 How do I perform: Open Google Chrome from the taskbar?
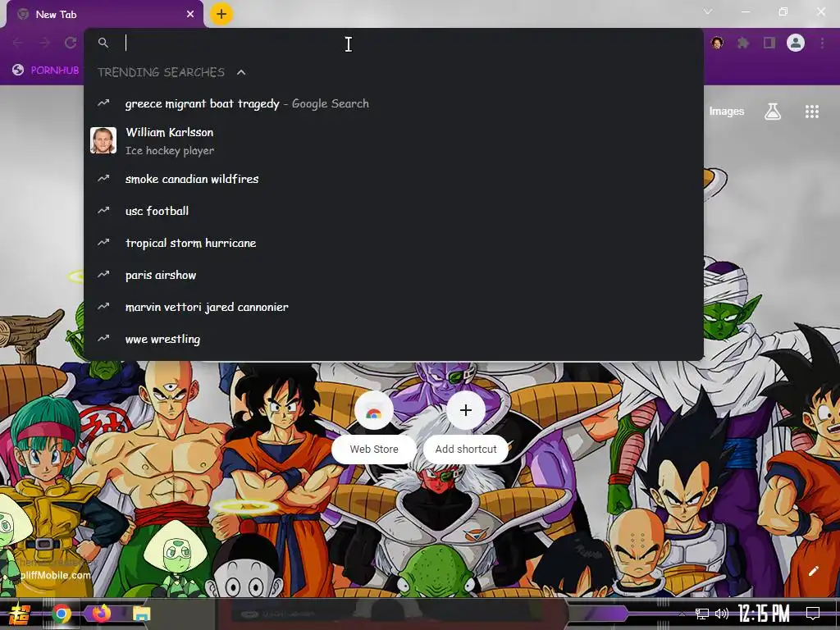tap(62, 614)
